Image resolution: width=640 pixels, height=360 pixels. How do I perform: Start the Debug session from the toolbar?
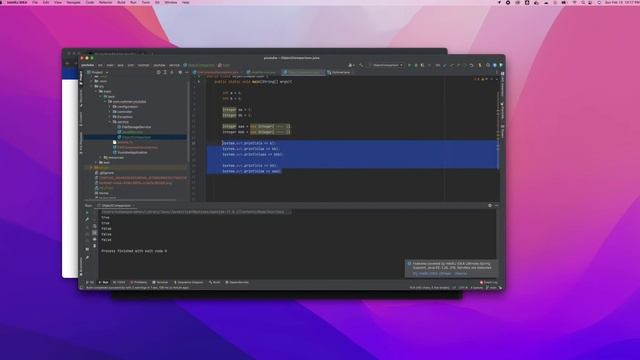(x=416, y=65)
